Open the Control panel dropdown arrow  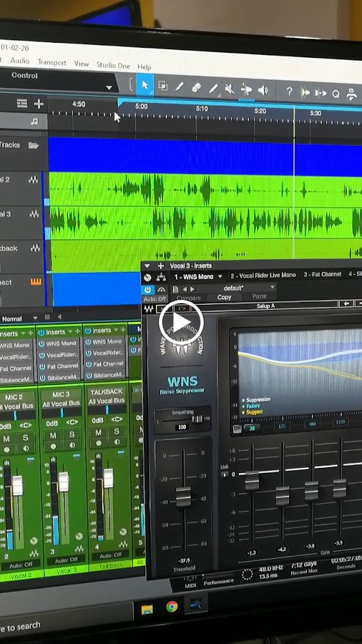tap(109, 87)
